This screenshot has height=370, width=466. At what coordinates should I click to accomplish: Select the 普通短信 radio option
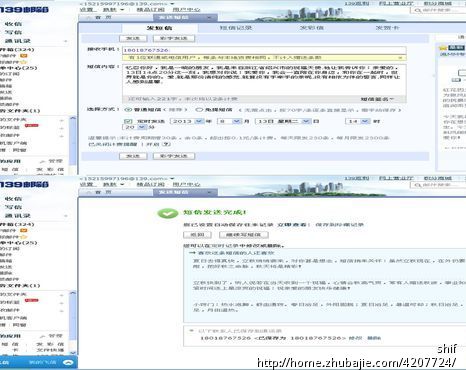tap(128, 110)
